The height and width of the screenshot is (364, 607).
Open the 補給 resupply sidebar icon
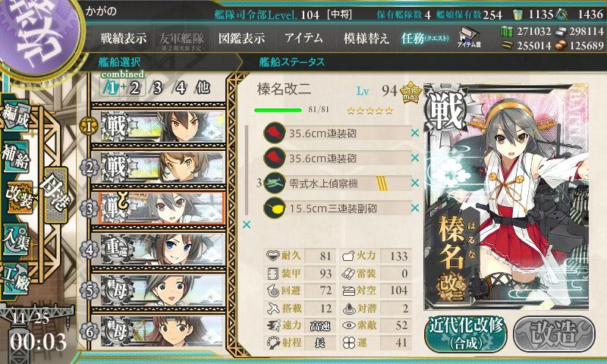16,156
